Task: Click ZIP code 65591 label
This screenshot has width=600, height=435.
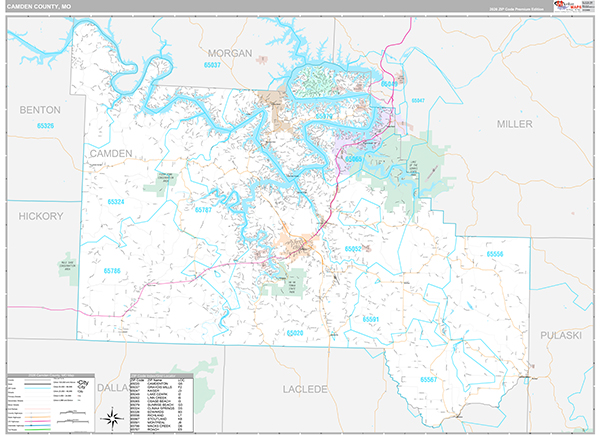Action: [374, 318]
